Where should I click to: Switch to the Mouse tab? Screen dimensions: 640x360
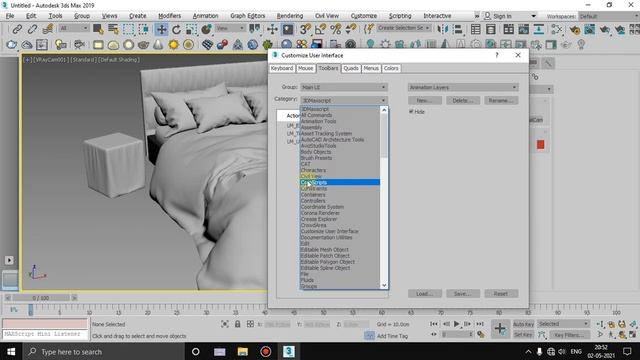305,68
